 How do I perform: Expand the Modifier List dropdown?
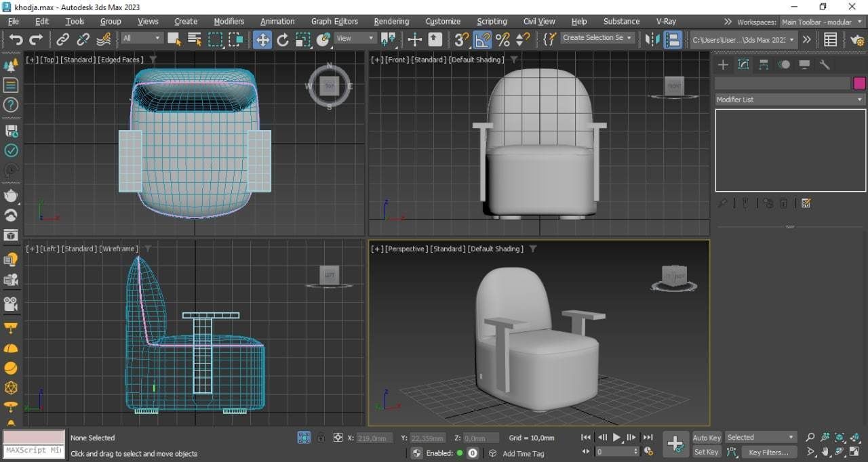(x=790, y=100)
